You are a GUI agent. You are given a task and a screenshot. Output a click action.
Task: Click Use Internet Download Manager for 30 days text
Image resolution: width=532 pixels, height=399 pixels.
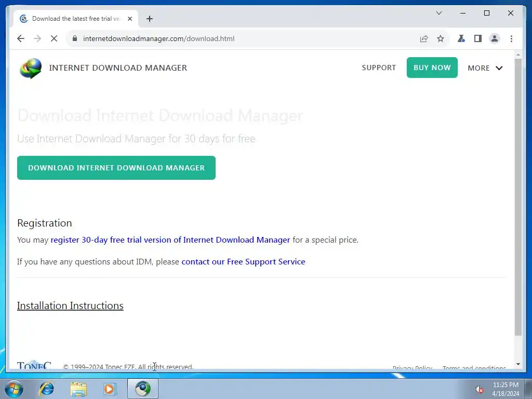[x=136, y=139]
